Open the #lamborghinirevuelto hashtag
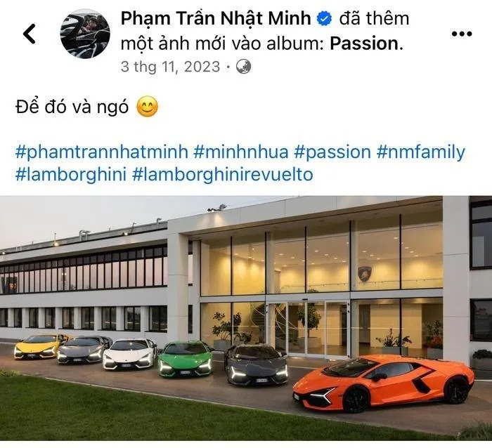The image size is (492, 448). tap(222, 174)
